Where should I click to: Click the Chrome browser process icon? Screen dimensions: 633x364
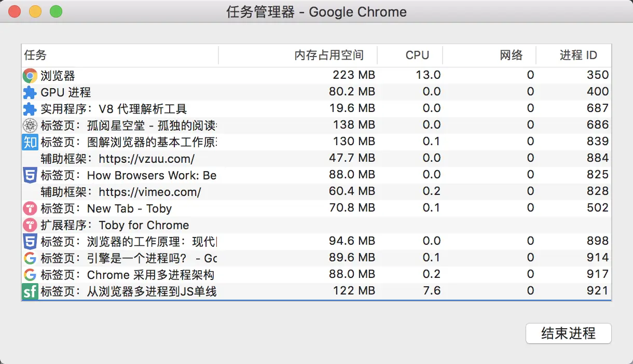click(x=30, y=76)
